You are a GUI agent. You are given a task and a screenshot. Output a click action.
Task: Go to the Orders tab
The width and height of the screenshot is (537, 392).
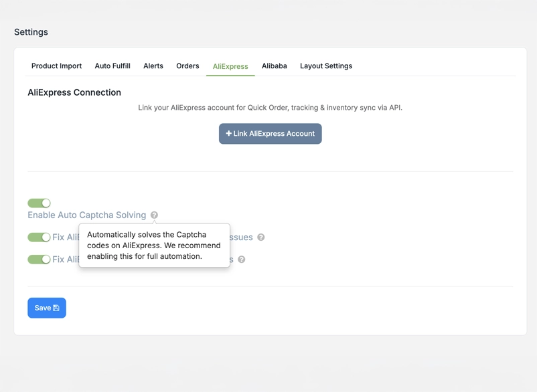pyautogui.click(x=187, y=66)
